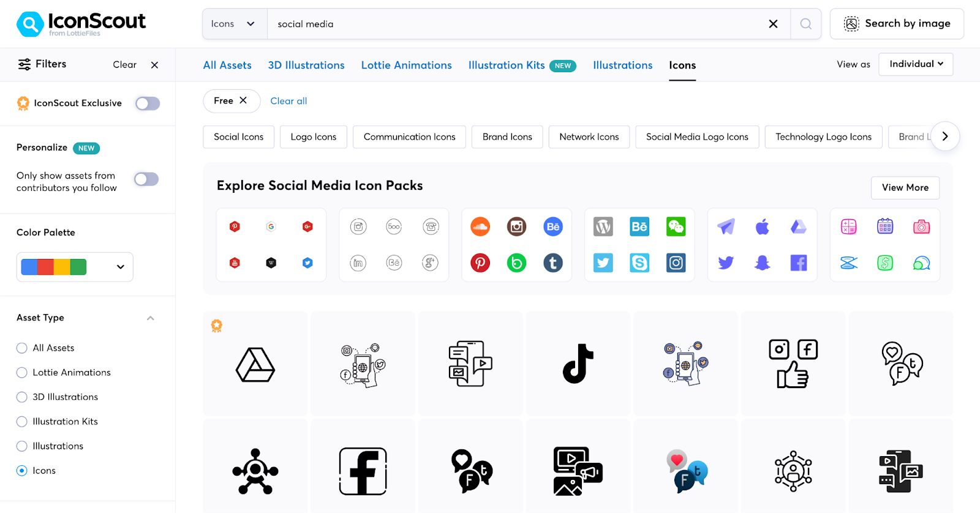The width and height of the screenshot is (980, 513).
Task: Click Clear all filters link
Action: pos(288,101)
